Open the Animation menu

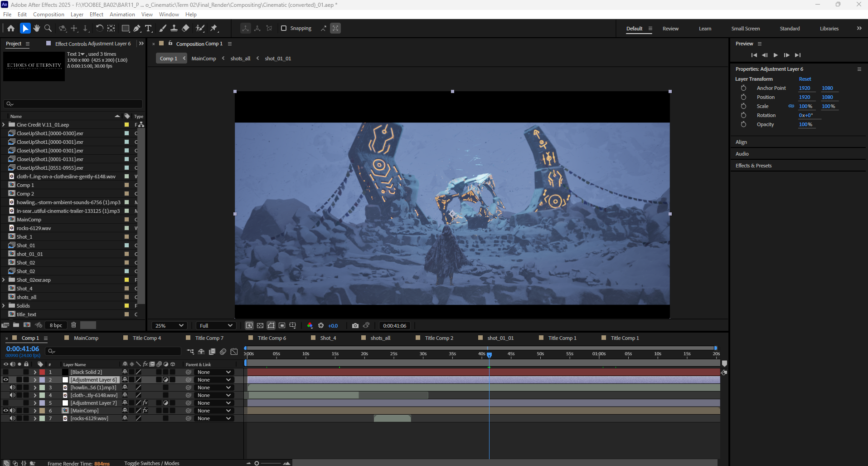point(122,15)
